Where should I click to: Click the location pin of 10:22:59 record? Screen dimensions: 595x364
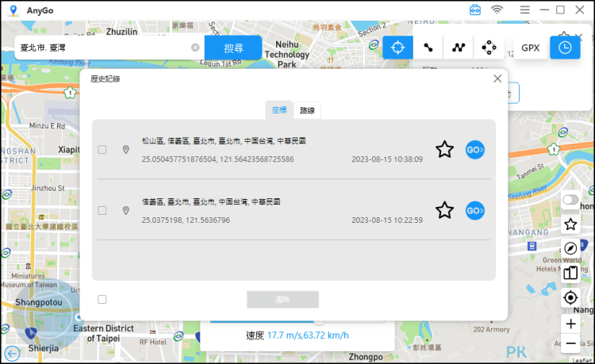(126, 210)
